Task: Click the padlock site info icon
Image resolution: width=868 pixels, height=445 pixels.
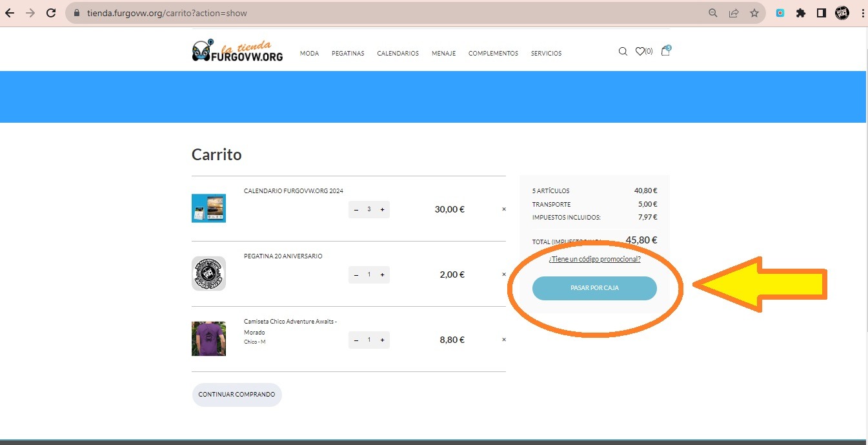Action: point(77,13)
